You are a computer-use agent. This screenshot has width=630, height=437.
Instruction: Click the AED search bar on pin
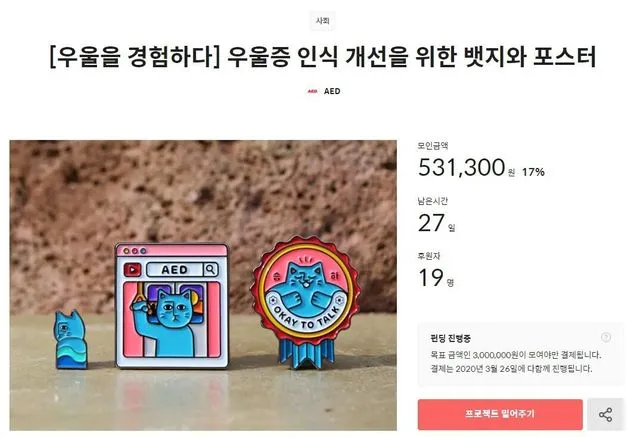pos(174,270)
